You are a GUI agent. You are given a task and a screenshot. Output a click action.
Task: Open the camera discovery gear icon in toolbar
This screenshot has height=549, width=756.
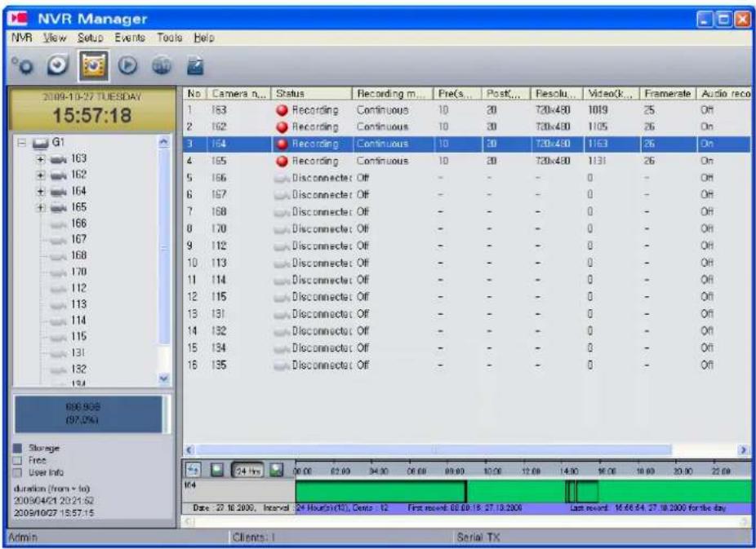click(23, 66)
